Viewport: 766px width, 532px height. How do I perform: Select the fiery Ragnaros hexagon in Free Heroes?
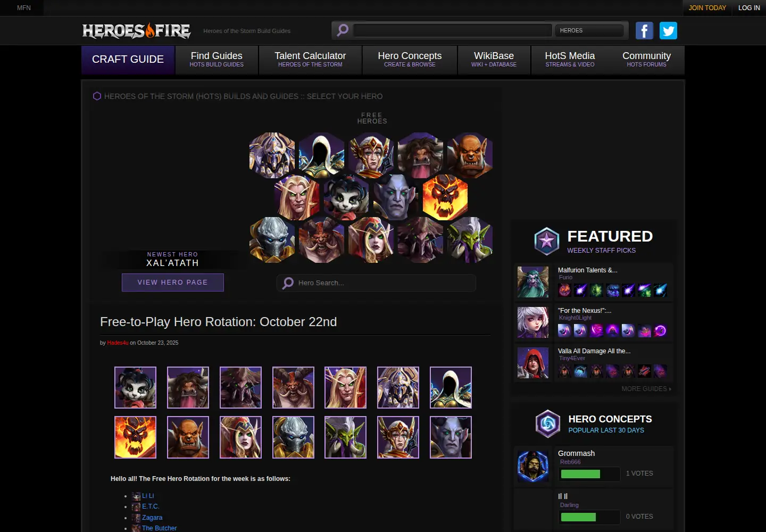(445, 197)
